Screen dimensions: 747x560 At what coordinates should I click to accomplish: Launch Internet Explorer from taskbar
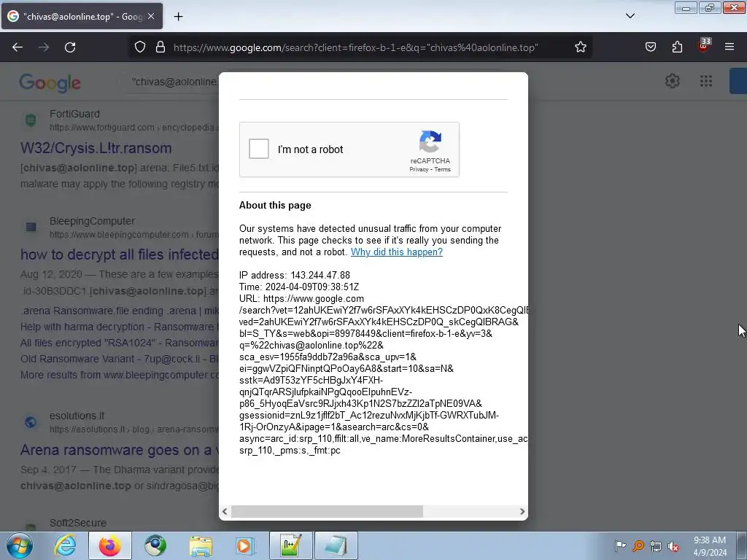(x=65, y=545)
